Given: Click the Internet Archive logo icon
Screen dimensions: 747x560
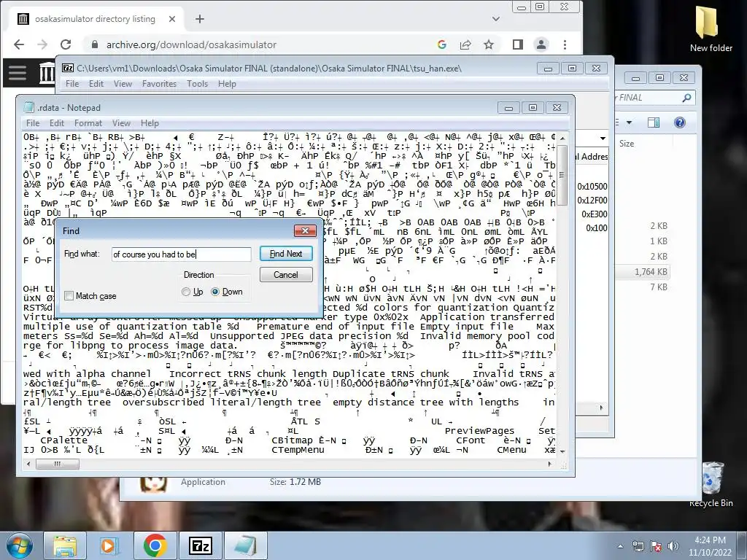Looking at the screenshot, I should (47, 73).
